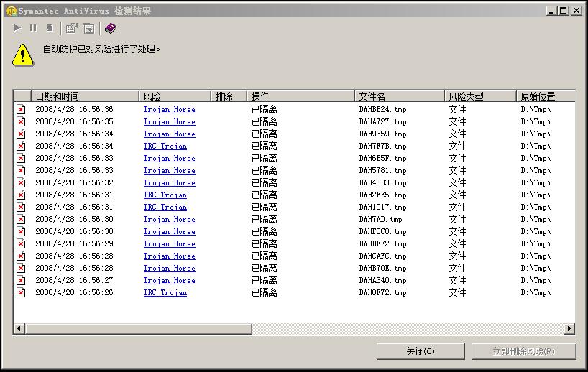Click the yellow warning triangle icon
The width and height of the screenshot is (588, 372).
point(23,55)
